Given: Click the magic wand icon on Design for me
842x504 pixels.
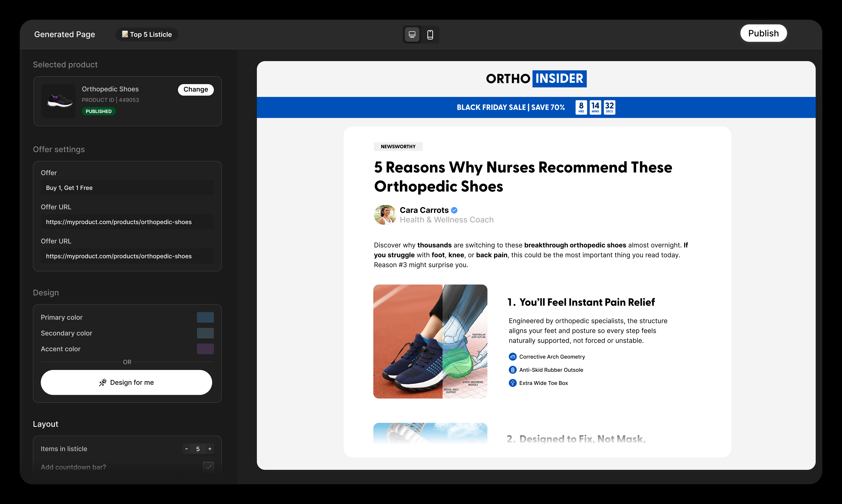Looking at the screenshot, I should pos(103,382).
